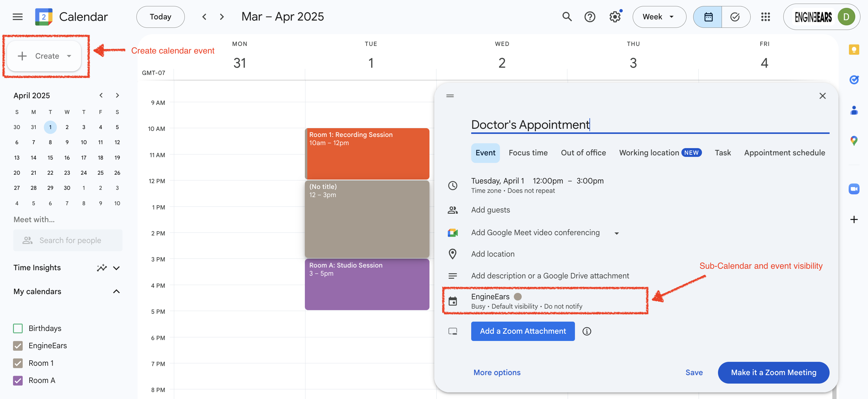Image resolution: width=868 pixels, height=399 pixels.
Task: Switch to the Tasks checkmark view
Action: (735, 17)
